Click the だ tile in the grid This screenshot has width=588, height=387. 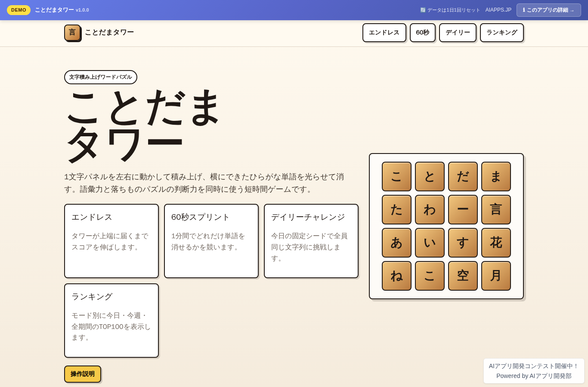463,176
